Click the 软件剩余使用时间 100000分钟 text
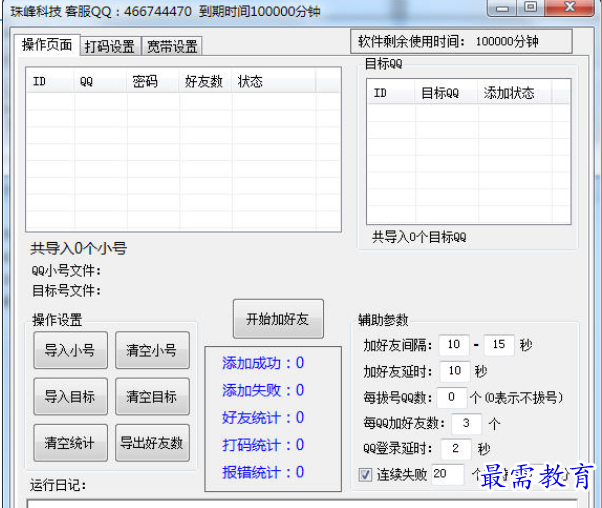 point(448,41)
